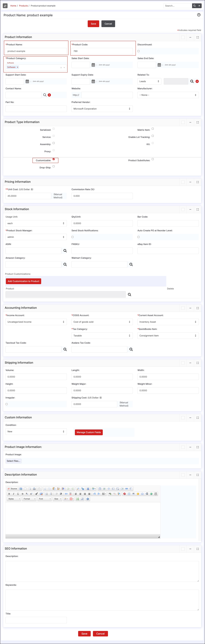This screenshot has height=644, width=205.
Task: Remove the Software category tag
Action: pyautogui.click(x=18, y=67)
